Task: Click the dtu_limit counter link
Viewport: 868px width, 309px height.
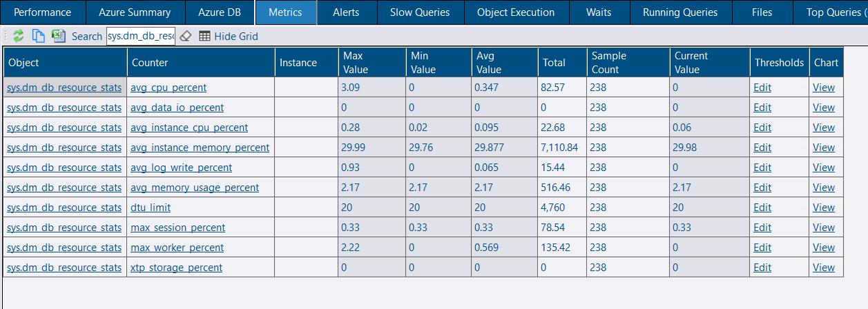Action: pyautogui.click(x=151, y=208)
